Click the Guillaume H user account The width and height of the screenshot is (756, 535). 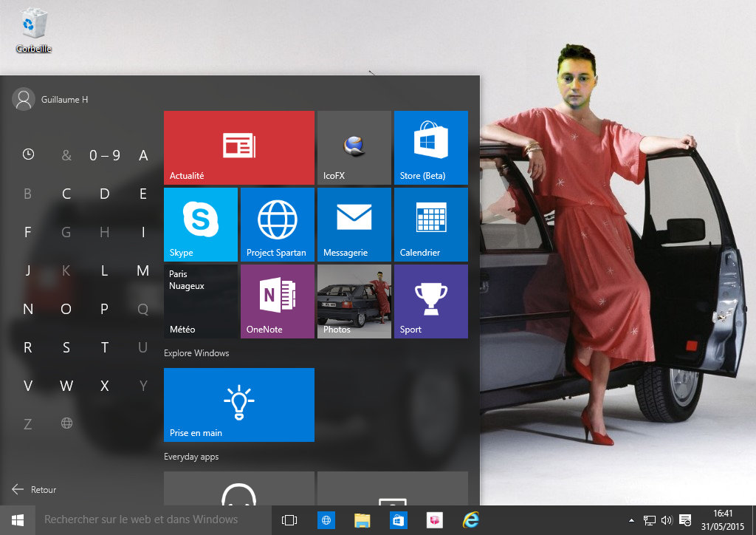click(x=50, y=99)
